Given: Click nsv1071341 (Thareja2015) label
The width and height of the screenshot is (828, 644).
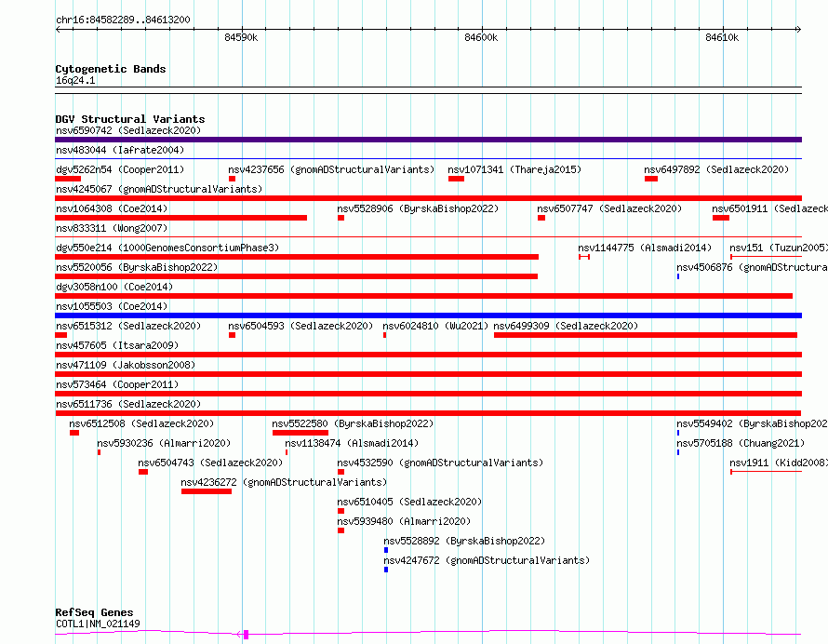Looking at the screenshot, I should 514,169.
